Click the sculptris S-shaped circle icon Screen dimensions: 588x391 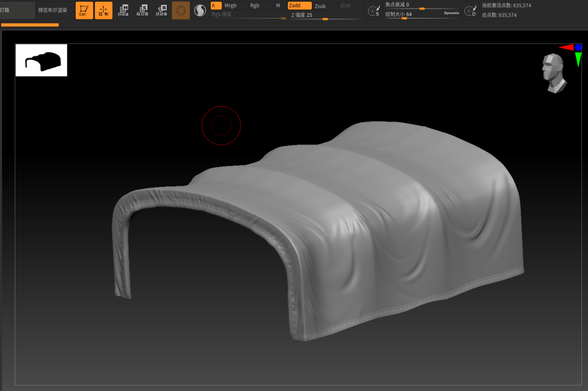coord(200,10)
